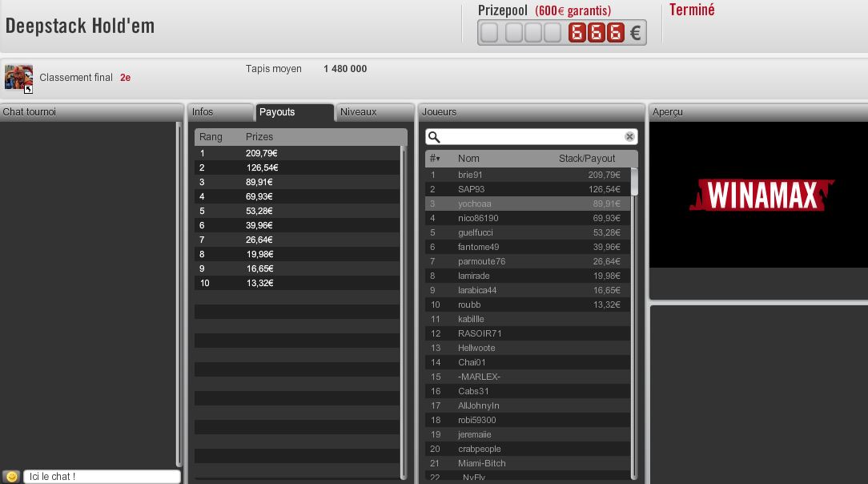Screen dimensions: 868x484
Task: Select player Cabs31
Action: click(x=528, y=390)
